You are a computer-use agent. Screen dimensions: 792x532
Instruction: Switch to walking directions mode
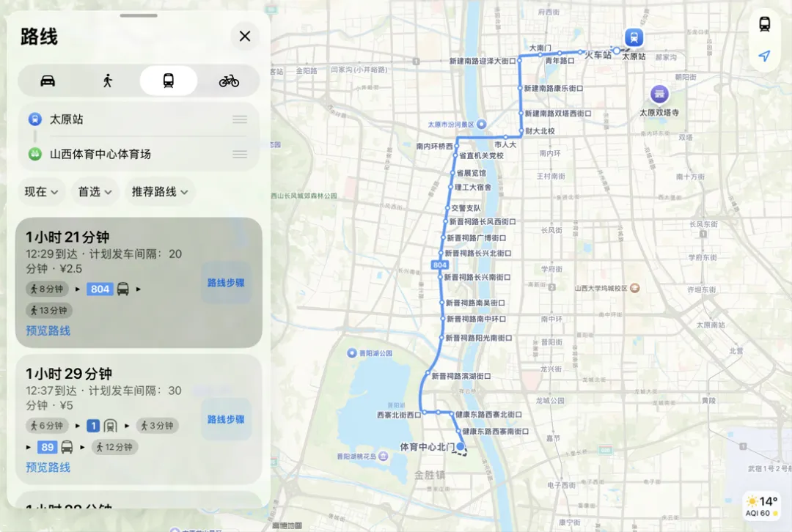[108, 81]
